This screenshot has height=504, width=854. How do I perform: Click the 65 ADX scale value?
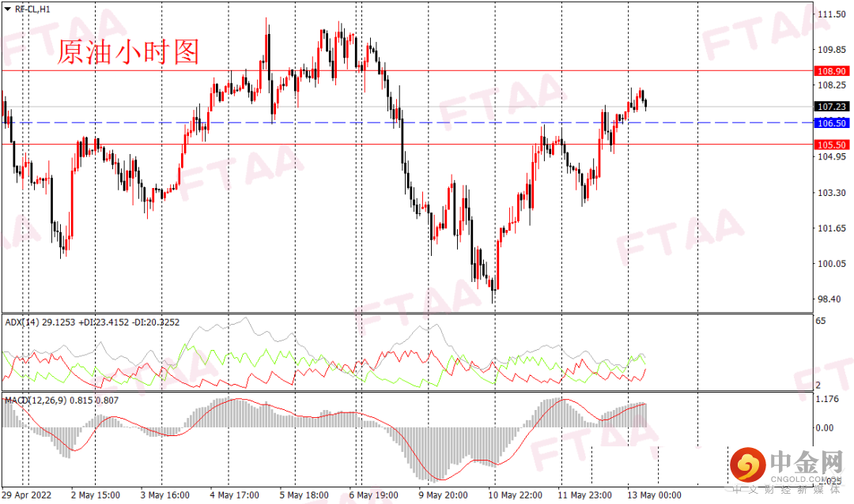[x=821, y=322]
